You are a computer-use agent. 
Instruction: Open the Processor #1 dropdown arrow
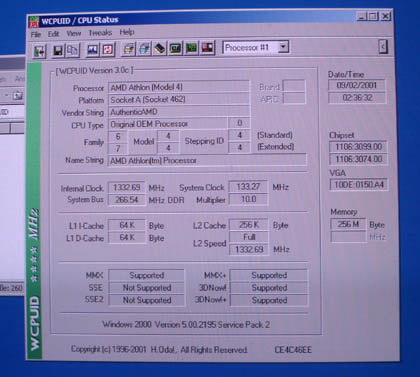[283, 47]
